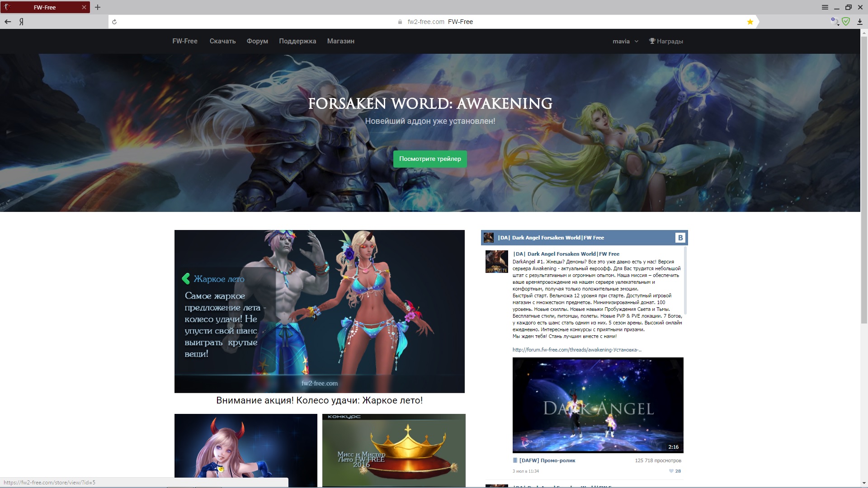Viewport: 868px width, 488px height.
Task: Click the lock icon in address bar
Action: pos(400,22)
